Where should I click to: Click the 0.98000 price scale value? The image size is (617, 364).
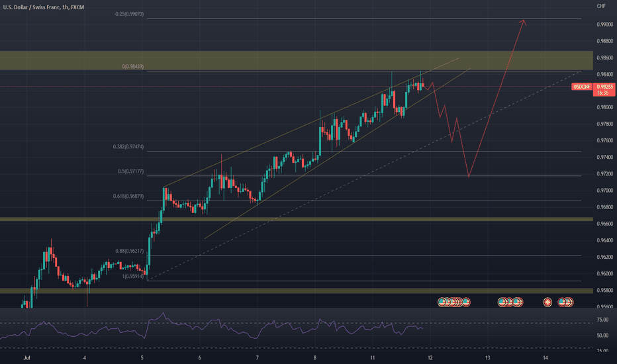point(605,107)
